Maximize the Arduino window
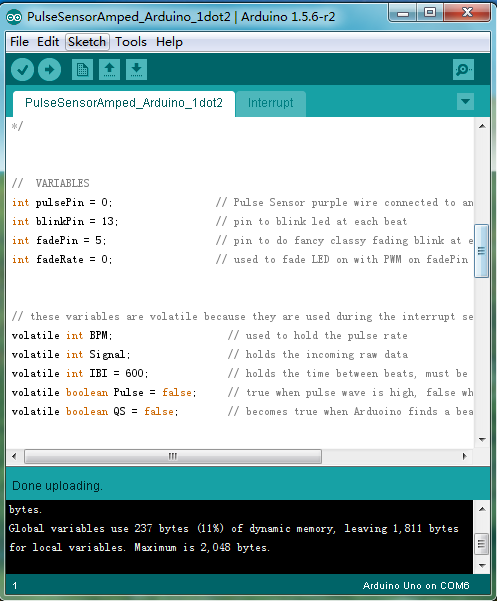 coord(430,13)
